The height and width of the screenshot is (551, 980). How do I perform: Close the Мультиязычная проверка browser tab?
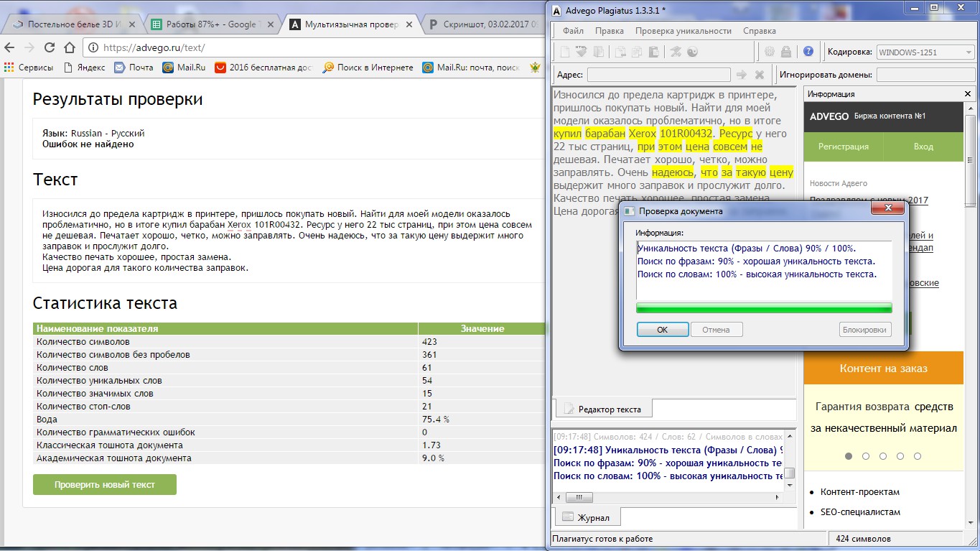point(408,24)
